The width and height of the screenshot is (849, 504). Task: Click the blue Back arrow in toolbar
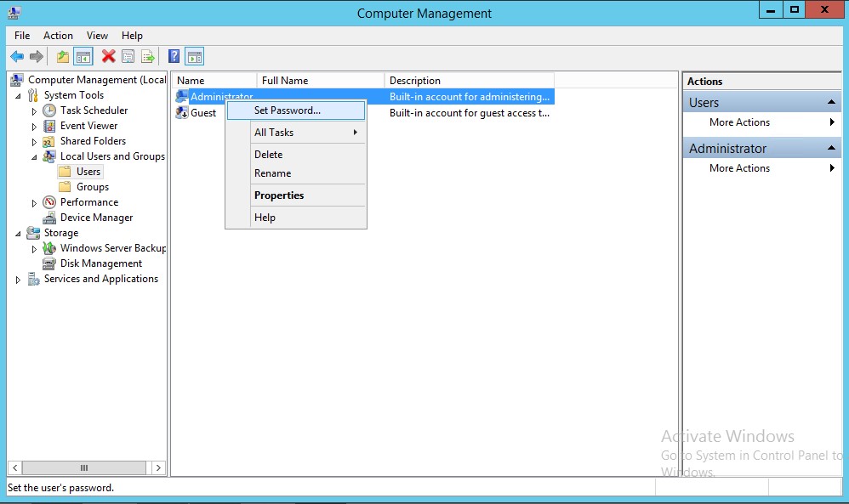(x=17, y=57)
